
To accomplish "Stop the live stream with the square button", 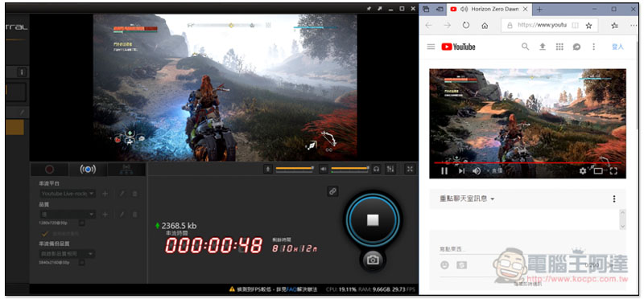I will point(373,220).
